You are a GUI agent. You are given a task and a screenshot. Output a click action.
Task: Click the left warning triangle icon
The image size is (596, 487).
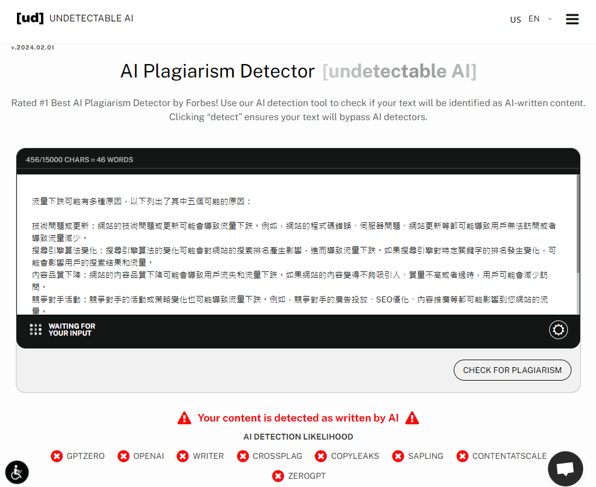pyautogui.click(x=184, y=418)
